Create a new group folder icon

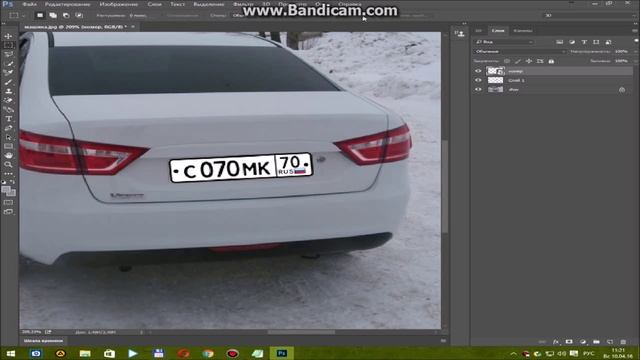(596, 342)
